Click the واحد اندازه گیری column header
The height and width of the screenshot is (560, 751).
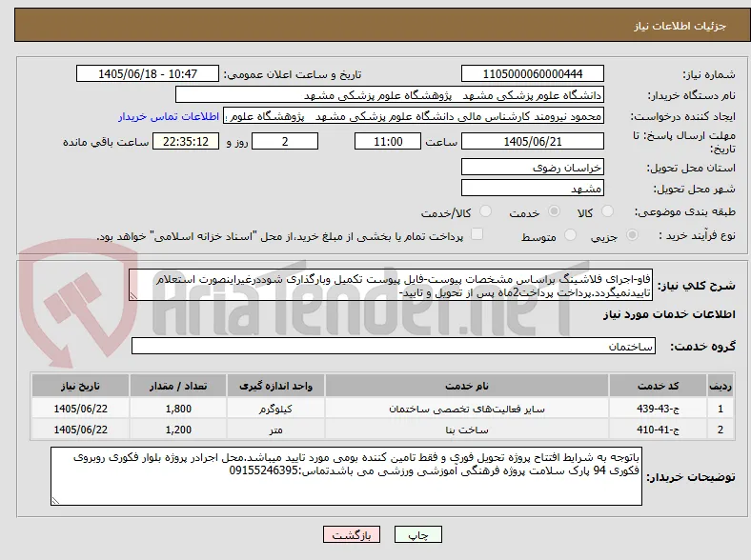[x=275, y=386]
